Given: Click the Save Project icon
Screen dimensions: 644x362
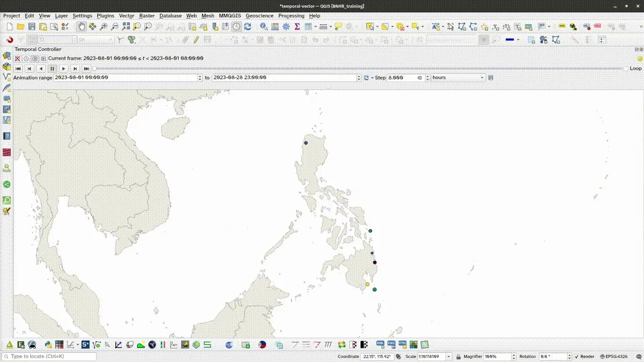Looking at the screenshot, I should (x=31, y=26).
